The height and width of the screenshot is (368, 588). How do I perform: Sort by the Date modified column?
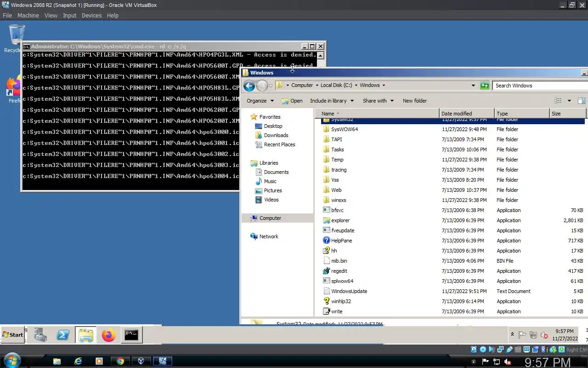[x=467, y=114]
